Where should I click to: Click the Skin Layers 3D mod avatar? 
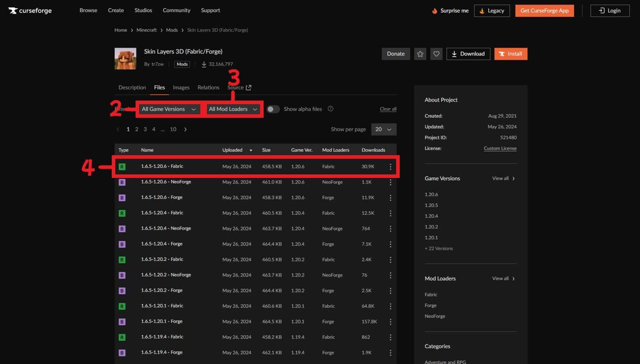(x=125, y=59)
